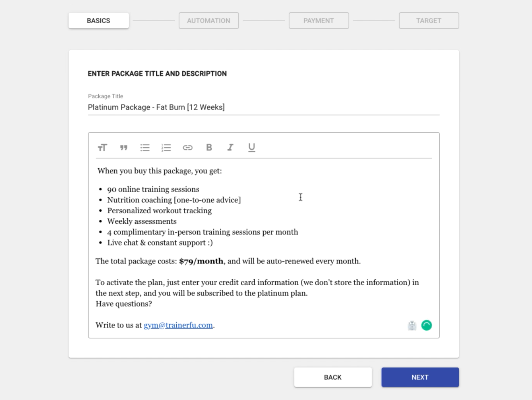Click the green Grammarly icon

(426, 325)
